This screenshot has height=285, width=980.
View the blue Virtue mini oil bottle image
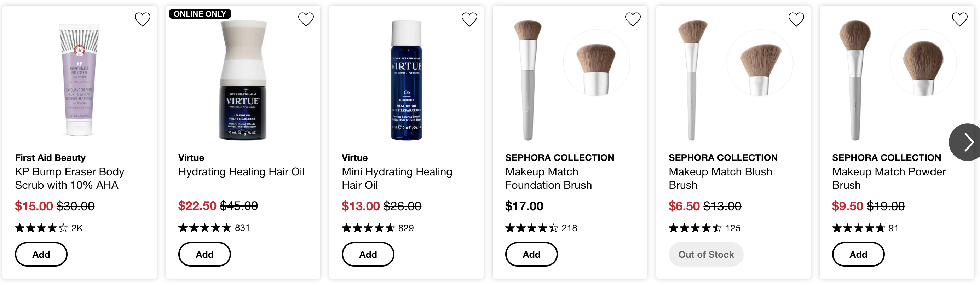[406, 80]
